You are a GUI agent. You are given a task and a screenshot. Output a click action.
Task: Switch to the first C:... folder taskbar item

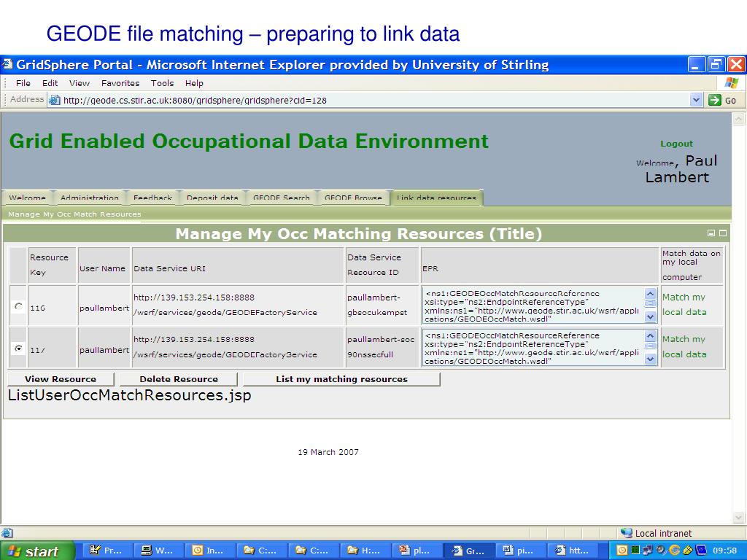[262, 551]
